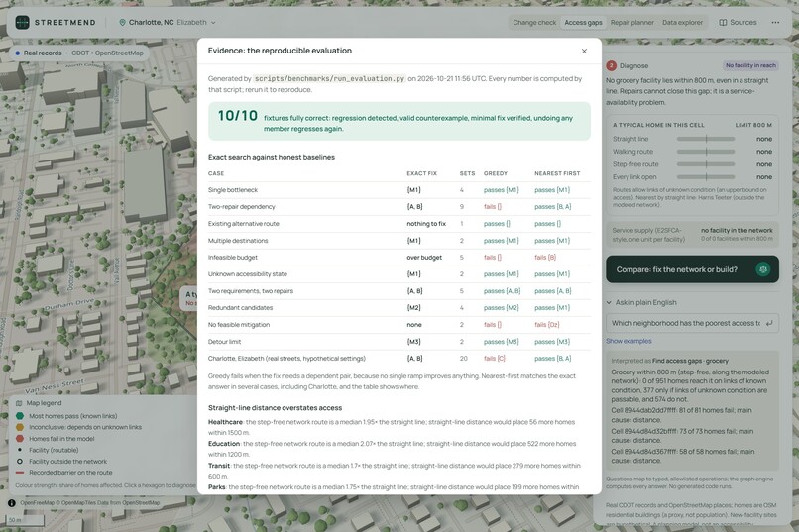799x532 pixels.
Task: Click the Map legend icon
Action: click(19, 403)
